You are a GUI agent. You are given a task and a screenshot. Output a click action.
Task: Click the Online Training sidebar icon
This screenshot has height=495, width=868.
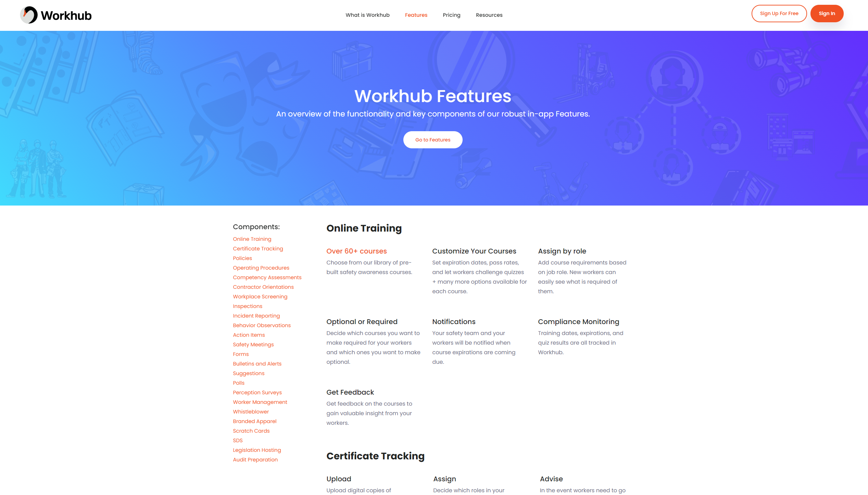pos(252,238)
